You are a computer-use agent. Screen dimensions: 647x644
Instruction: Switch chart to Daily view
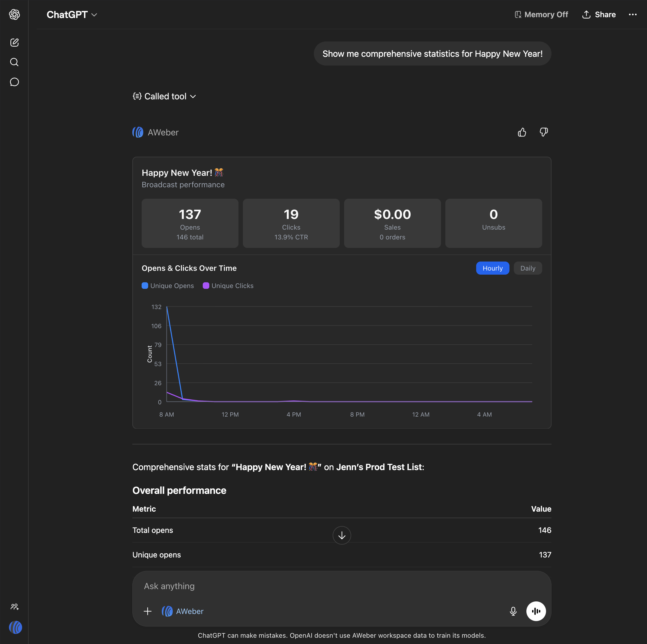pyautogui.click(x=527, y=268)
